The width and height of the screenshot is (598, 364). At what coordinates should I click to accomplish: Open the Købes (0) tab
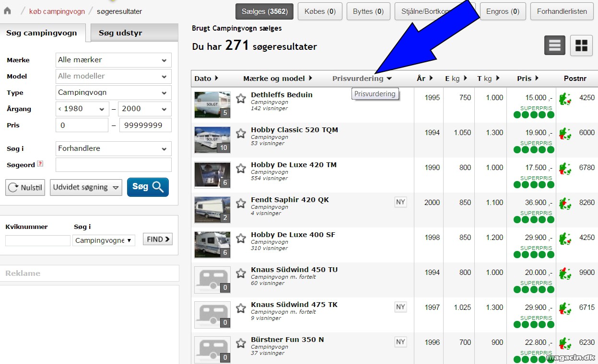[x=320, y=11]
